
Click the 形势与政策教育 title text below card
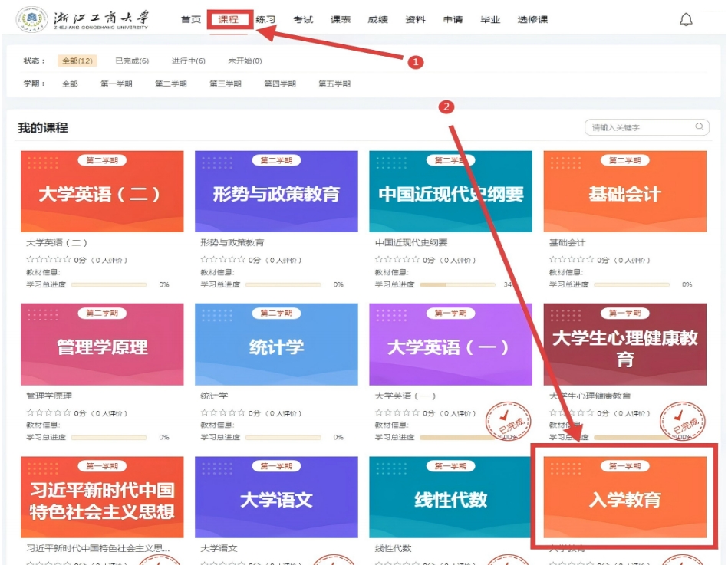point(232,242)
